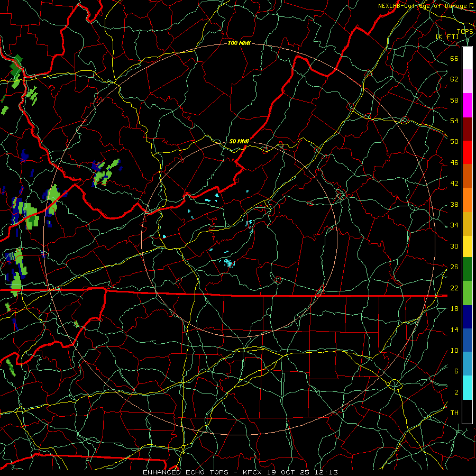This screenshot has height=476, width=476.
Task: Select the light orange legend swatch
Action: 467,200
